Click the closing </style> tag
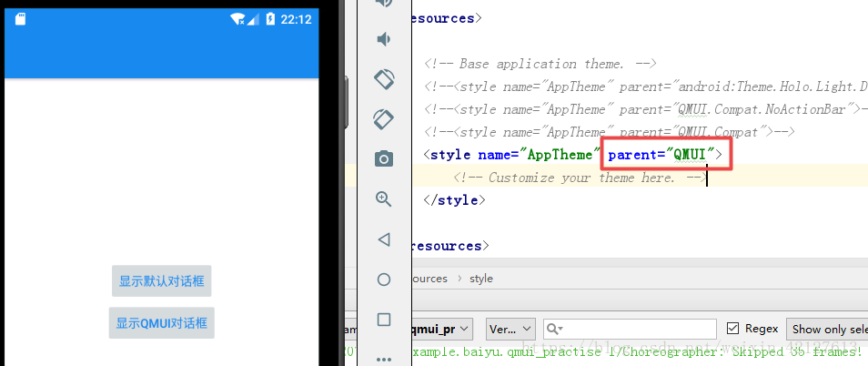This screenshot has height=366, width=868. (454, 200)
